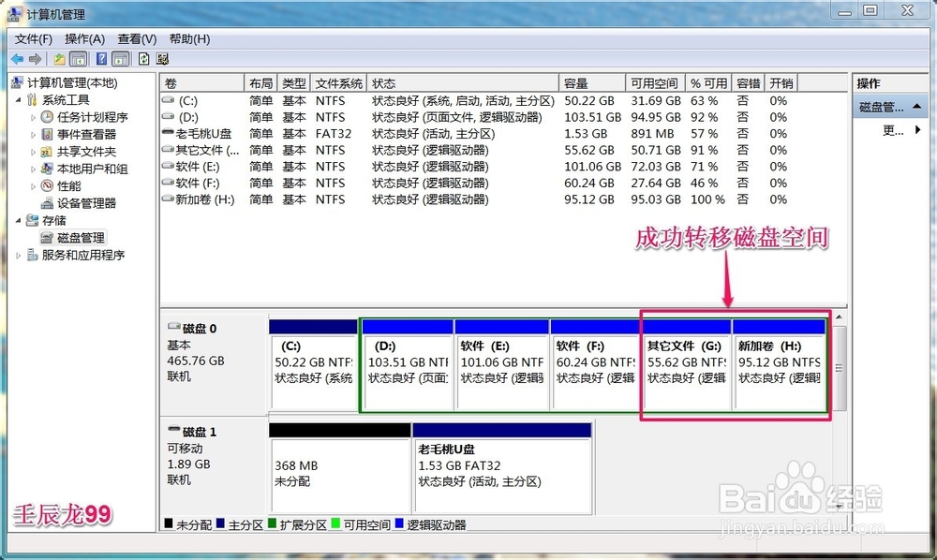Image resolution: width=937 pixels, height=560 pixels.
Task: Click the Forward arrow toolbar icon
Action: click(x=36, y=59)
